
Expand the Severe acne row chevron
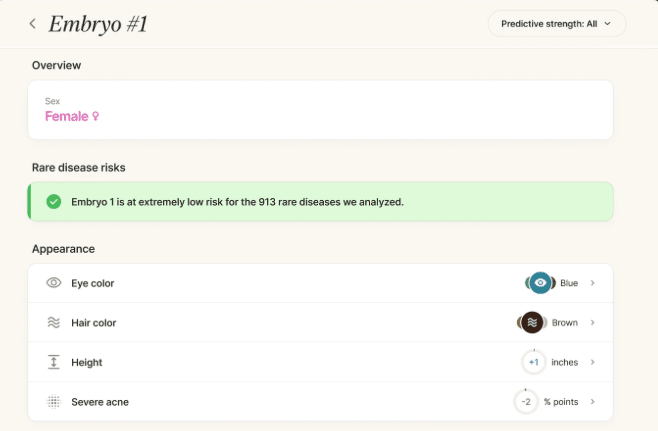tap(593, 402)
